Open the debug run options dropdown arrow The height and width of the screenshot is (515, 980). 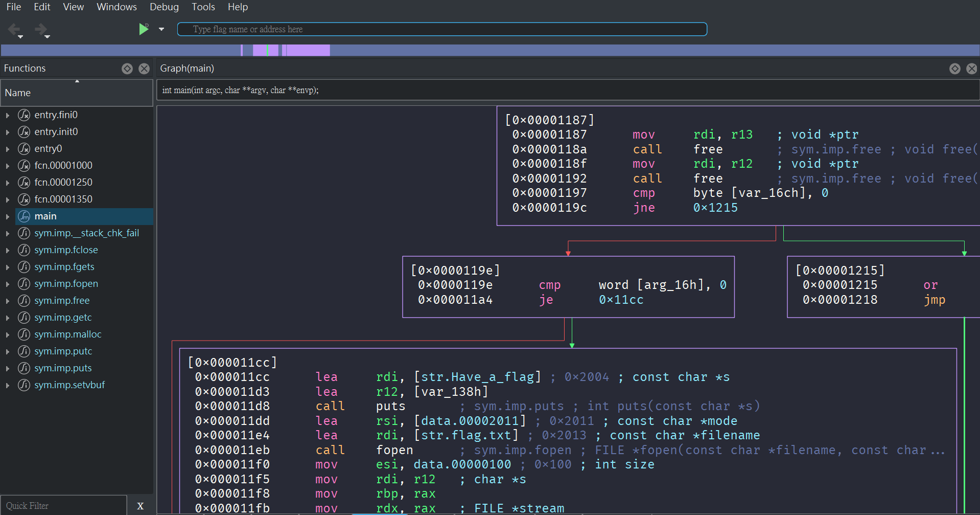tap(161, 29)
